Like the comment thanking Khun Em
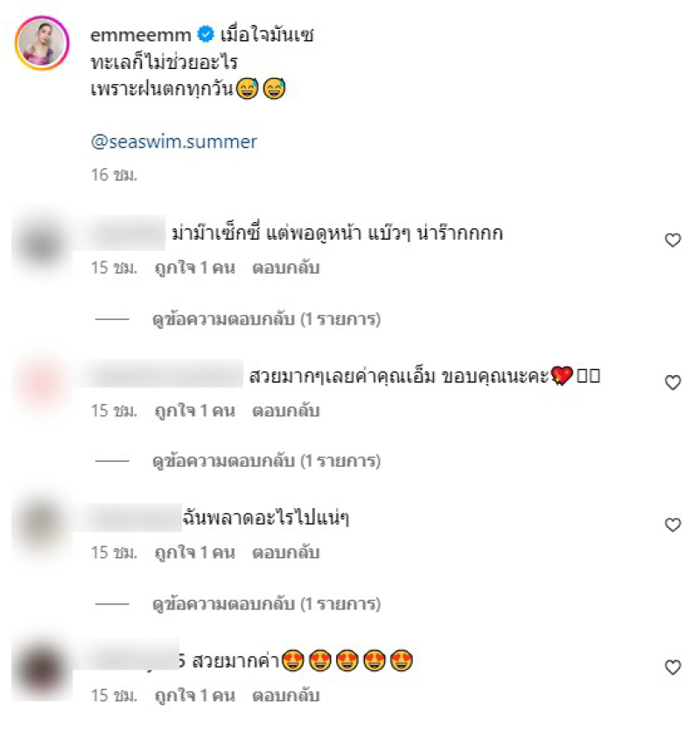700x739 pixels. pos(673,382)
